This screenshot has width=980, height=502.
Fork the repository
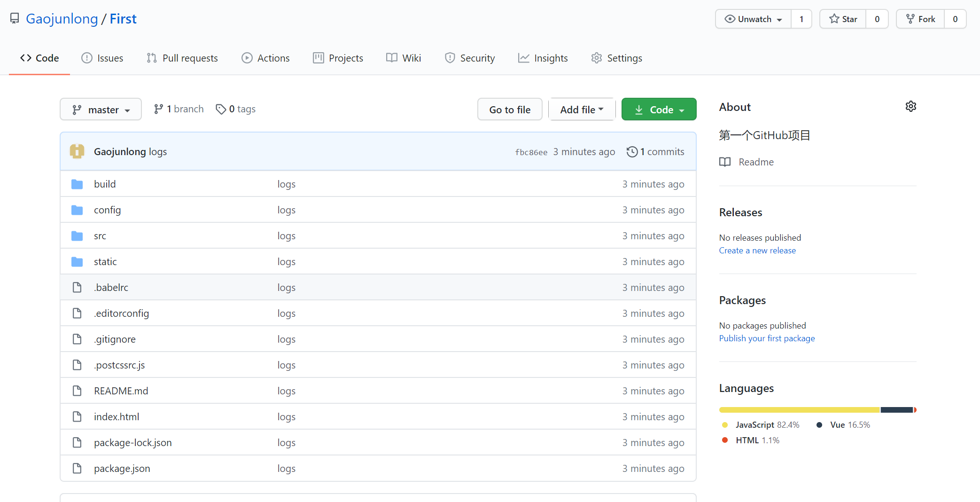[x=921, y=19]
